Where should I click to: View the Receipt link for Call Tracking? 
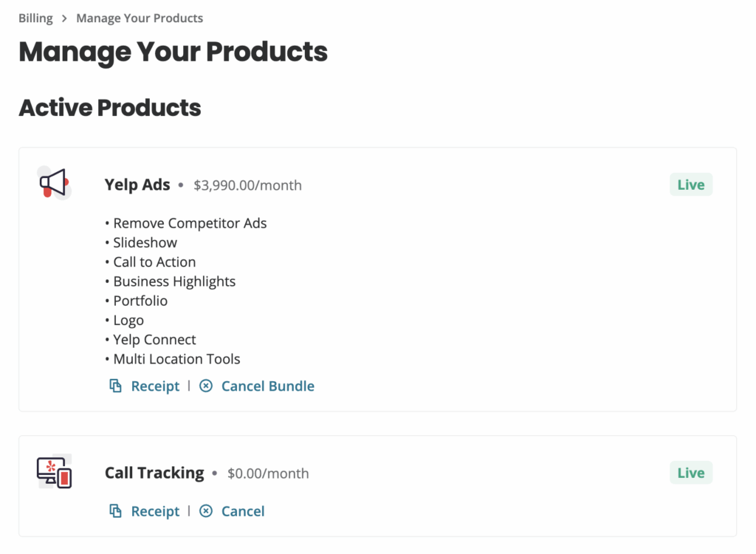click(x=155, y=511)
